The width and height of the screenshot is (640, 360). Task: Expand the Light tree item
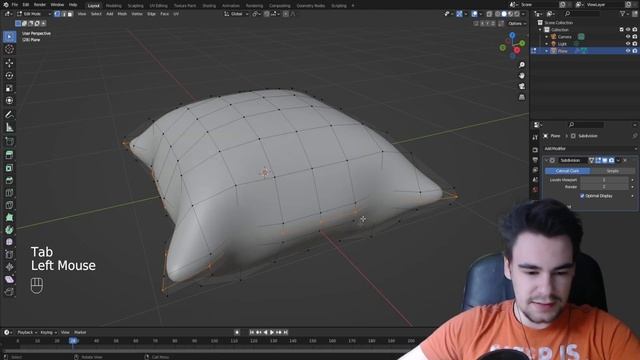tap(547, 44)
